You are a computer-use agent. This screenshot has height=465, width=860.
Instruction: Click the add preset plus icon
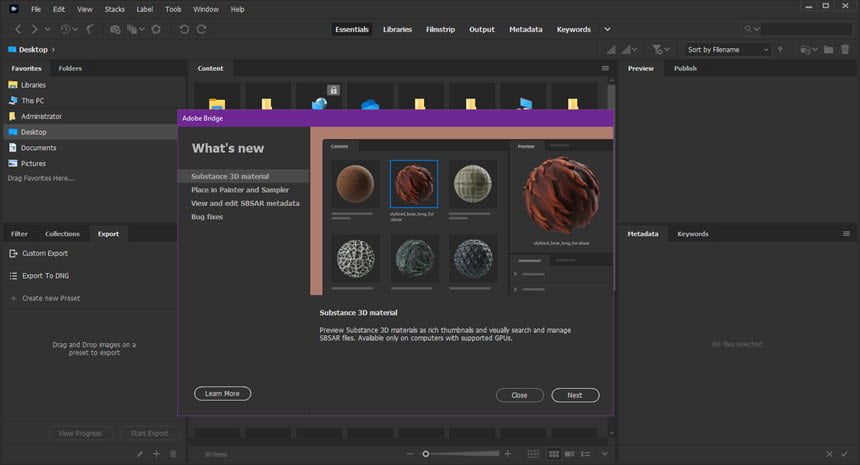click(156, 454)
